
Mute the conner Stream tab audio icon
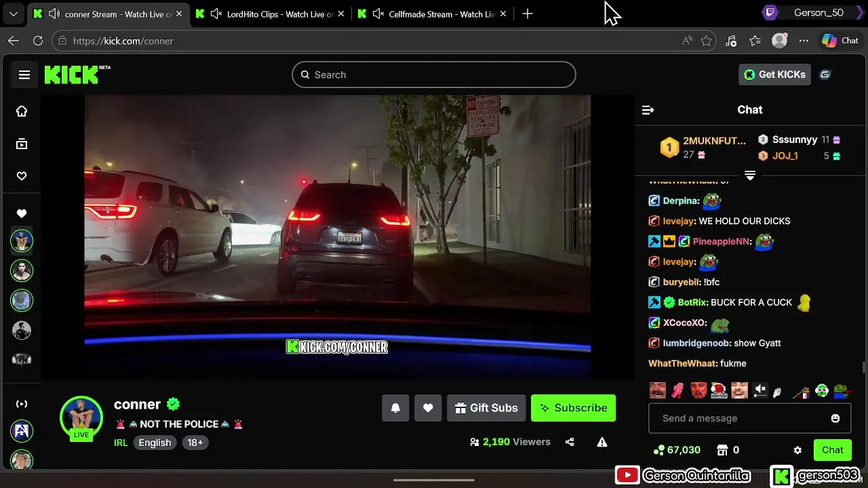pos(54,14)
